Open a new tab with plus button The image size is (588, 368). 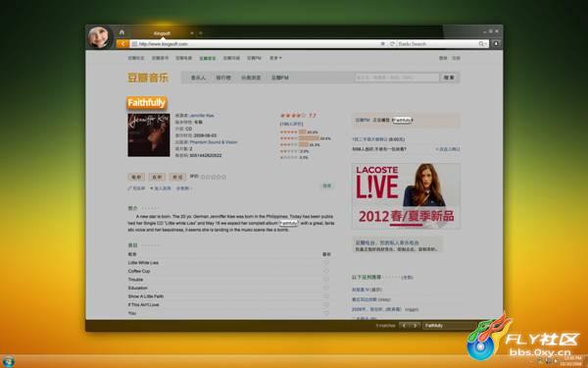click(x=201, y=33)
